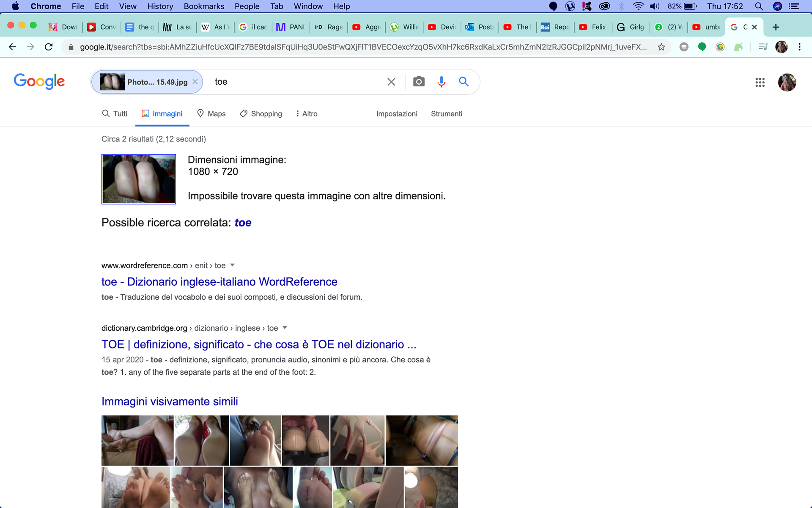
Task: Open the Google apps grid
Action: pos(760,82)
